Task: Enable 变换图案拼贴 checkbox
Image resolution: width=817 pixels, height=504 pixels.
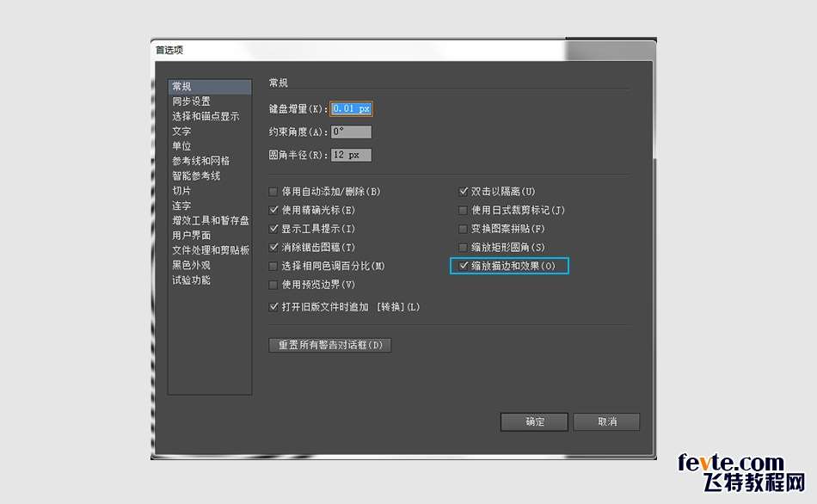Action: pos(463,229)
